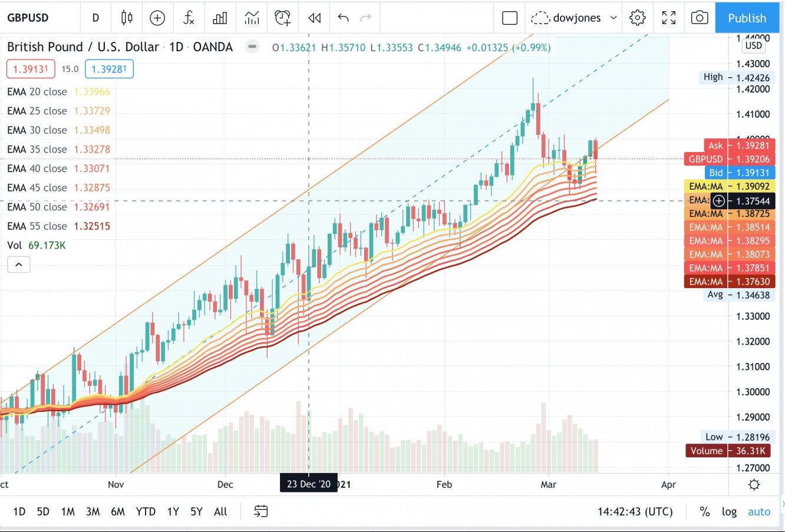Select the EMA 55 close legend
This screenshot has height=532, width=785.
click(59, 226)
